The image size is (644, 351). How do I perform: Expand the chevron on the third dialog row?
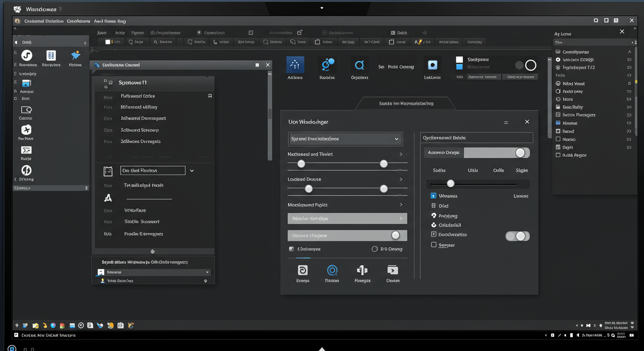[x=401, y=205]
